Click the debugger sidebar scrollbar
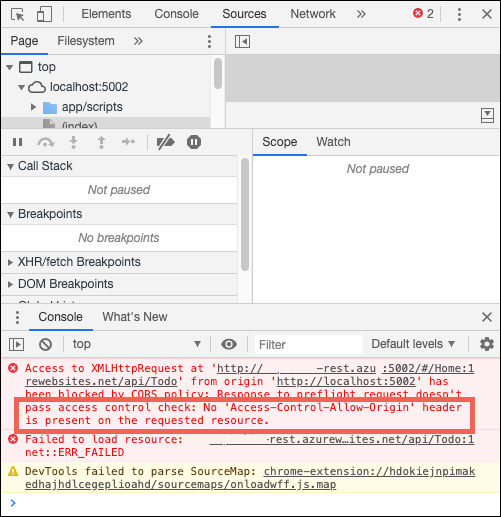 [245, 214]
